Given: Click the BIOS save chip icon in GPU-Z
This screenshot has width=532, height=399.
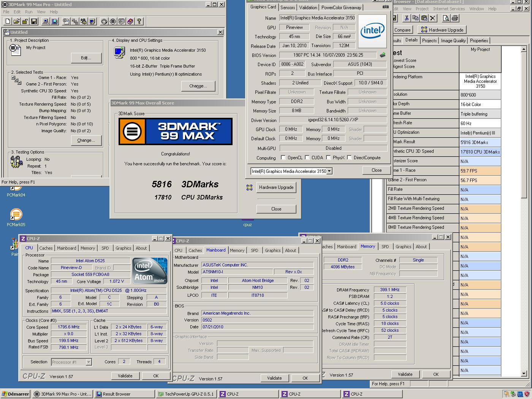Looking at the screenshot, I should click(383, 55).
